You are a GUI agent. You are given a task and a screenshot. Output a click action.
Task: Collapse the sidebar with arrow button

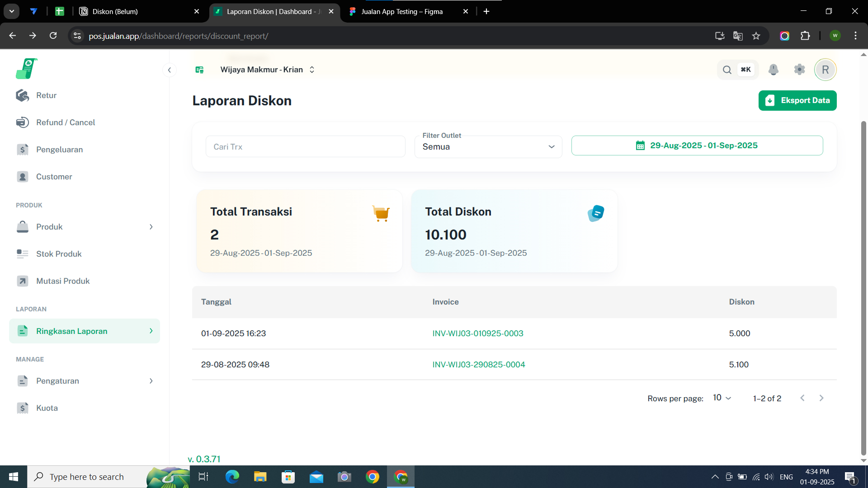[x=169, y=70]
